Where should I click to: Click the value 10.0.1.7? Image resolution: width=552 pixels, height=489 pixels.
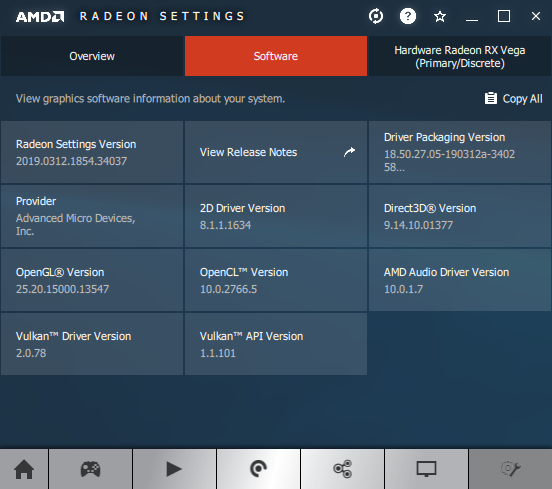pyautogui.click(x=403, y=289)
